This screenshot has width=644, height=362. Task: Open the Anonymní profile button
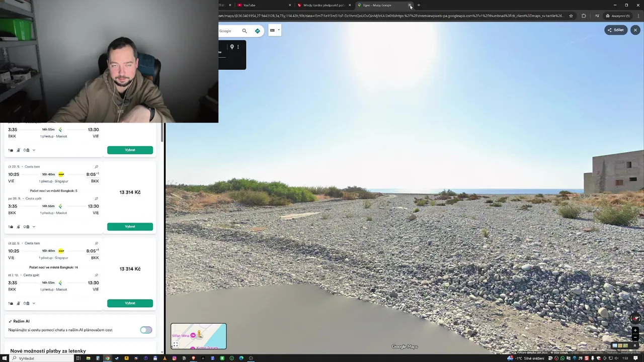point(618,16)
